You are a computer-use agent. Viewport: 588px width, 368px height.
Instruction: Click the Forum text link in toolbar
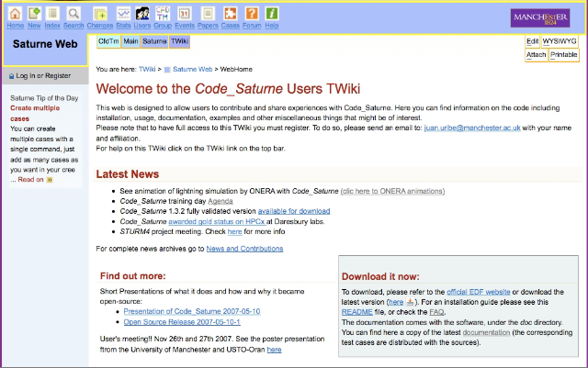(252, 26)
